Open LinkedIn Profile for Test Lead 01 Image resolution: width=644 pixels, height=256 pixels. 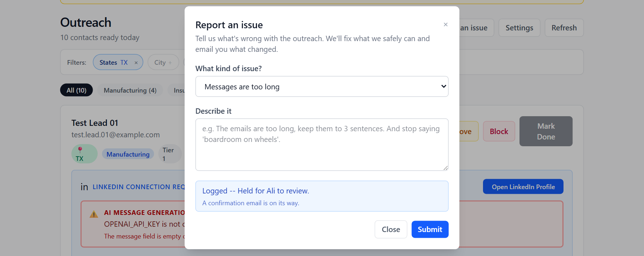[x=523, y=187]
